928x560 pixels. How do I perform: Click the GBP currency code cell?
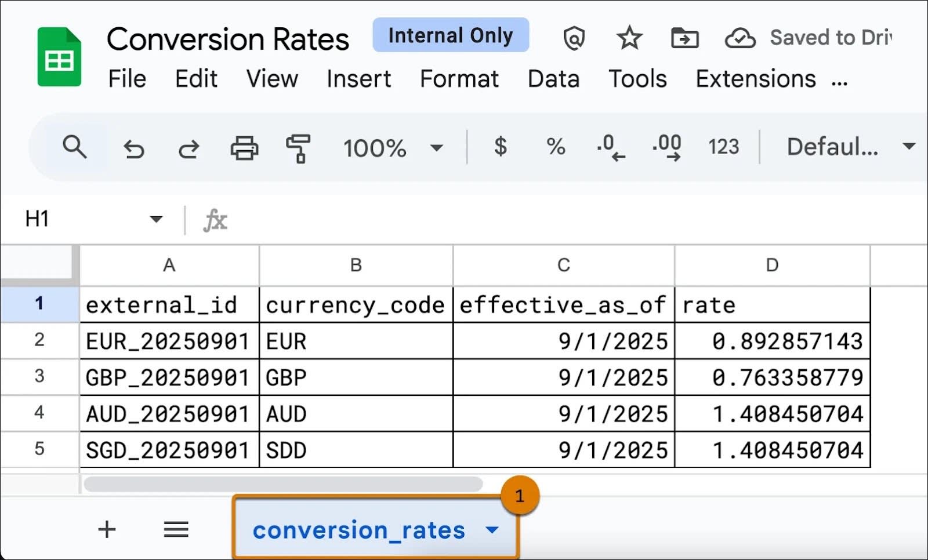356,377
